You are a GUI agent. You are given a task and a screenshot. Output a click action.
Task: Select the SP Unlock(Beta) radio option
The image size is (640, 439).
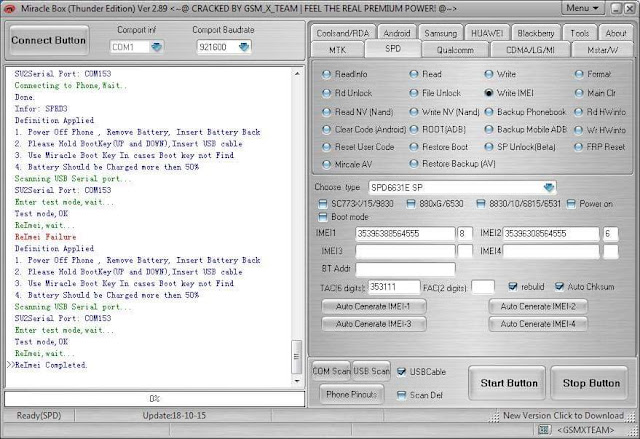coord(520,147)
